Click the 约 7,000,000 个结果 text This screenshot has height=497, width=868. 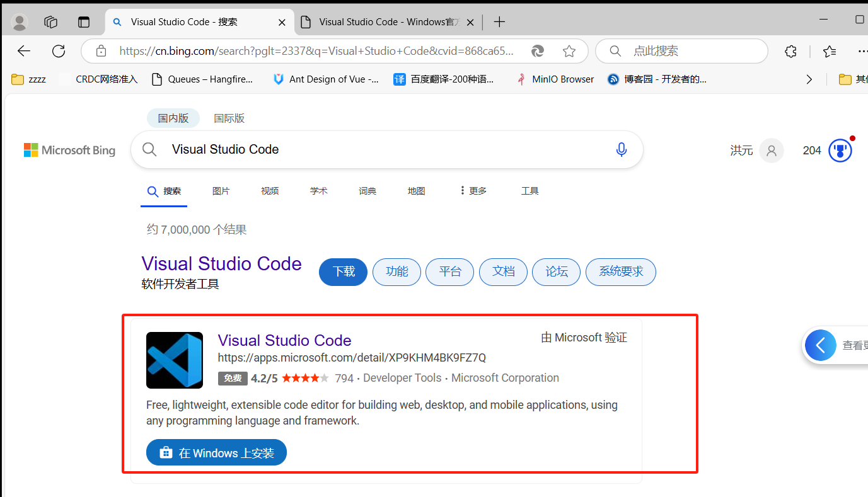point(197,230)
